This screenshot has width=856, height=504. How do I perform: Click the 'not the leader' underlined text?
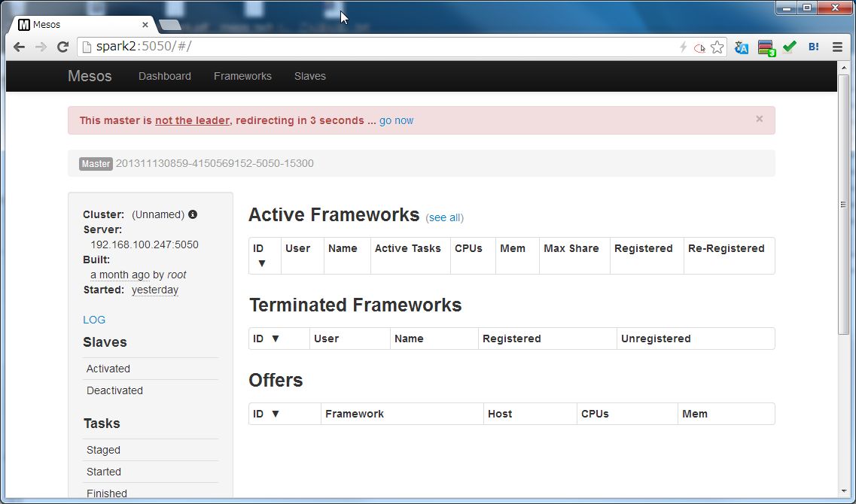192,120
